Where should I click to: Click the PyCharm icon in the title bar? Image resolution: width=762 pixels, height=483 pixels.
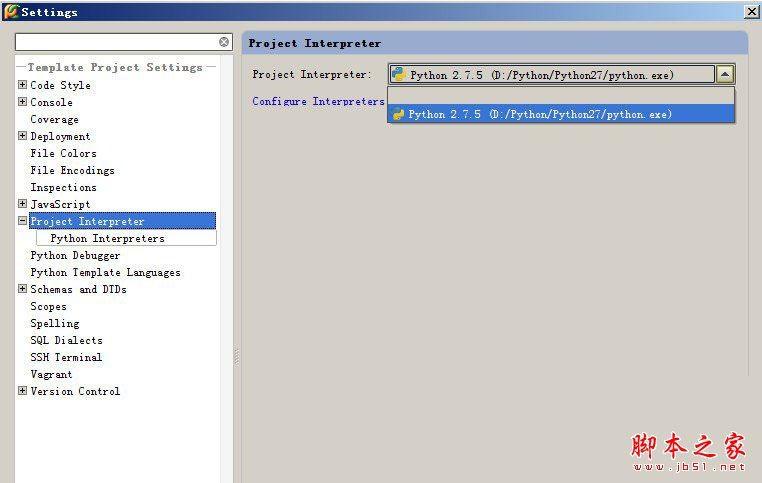point(11,11)
